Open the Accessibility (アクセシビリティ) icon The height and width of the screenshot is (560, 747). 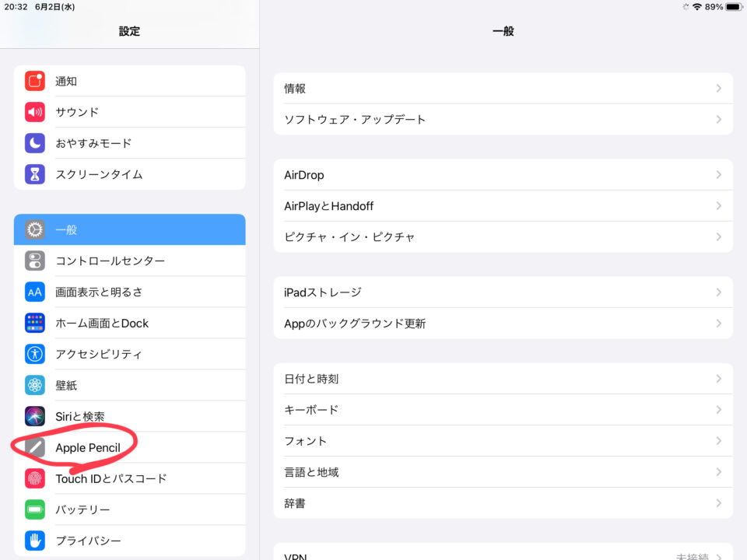35,355
